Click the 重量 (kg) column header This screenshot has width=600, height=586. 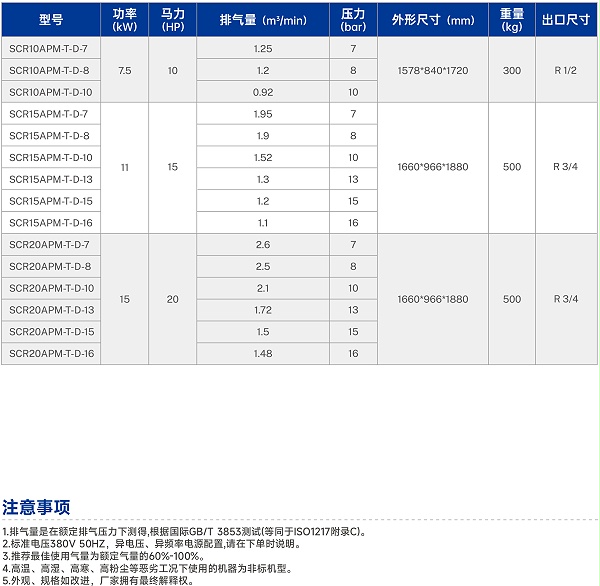[512, 20]
